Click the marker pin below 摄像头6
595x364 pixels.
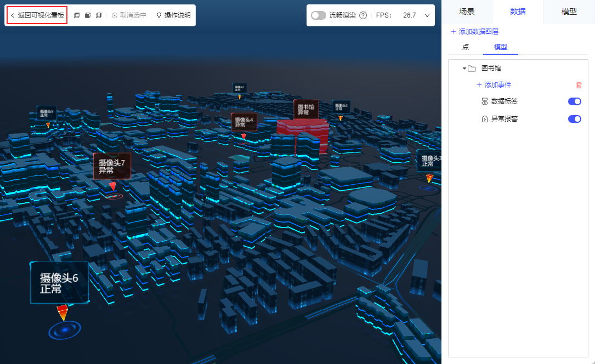(x=63, y=312)
